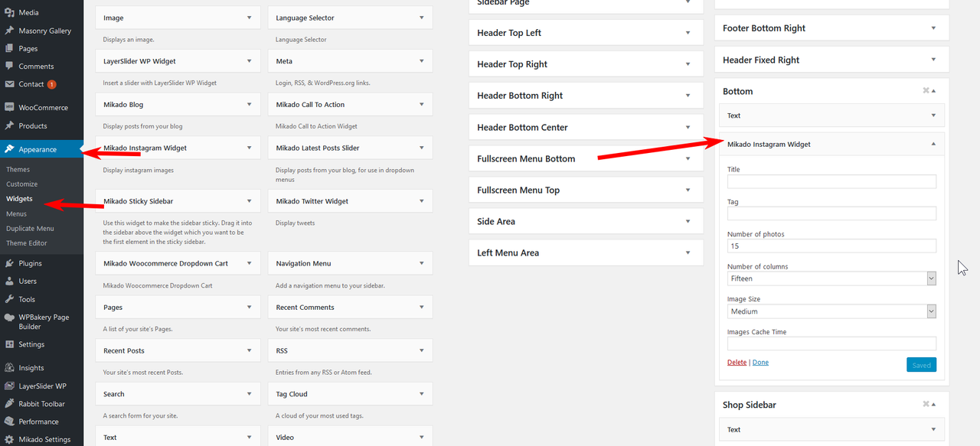The width and height of the screenshot is (980, 446).
Task: Expand Mikado Twitter Widget arrow
Action: [x=422, y=201]
